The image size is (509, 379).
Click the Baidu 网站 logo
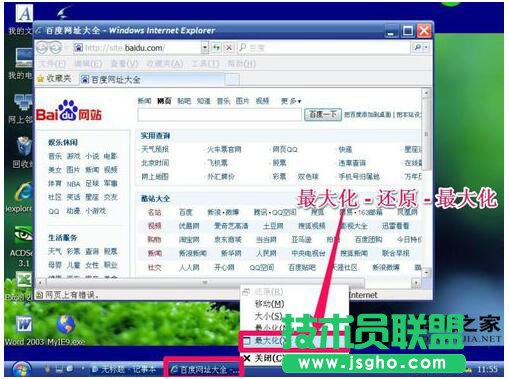click(69, 112)
